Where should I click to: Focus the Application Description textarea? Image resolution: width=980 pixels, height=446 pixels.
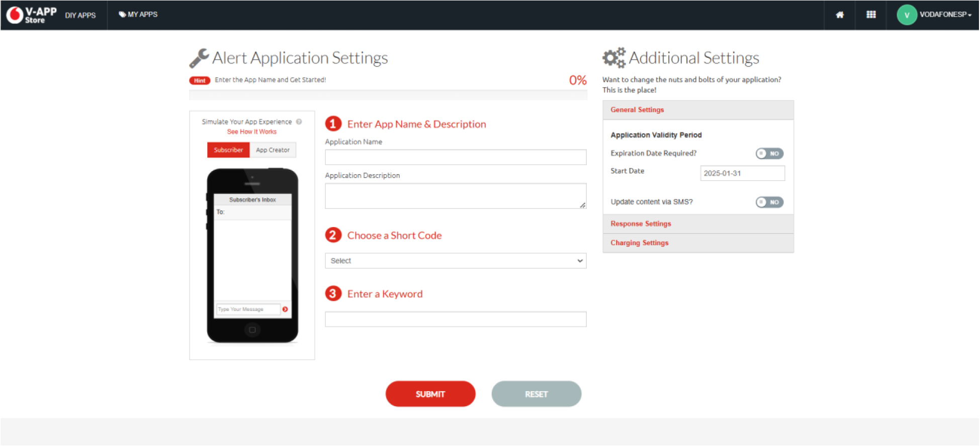pyautogui.click(x=456, y=196)
